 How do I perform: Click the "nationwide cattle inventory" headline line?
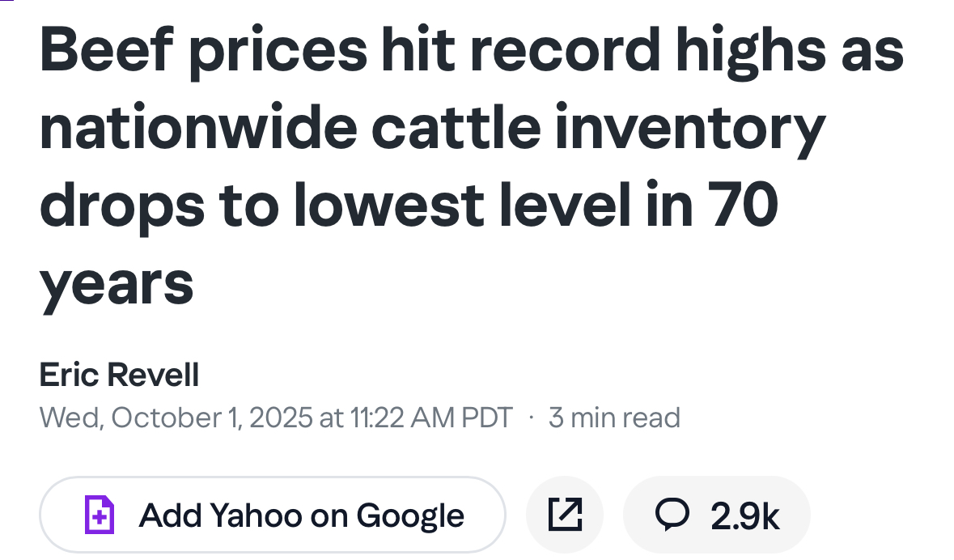point(432,128)
